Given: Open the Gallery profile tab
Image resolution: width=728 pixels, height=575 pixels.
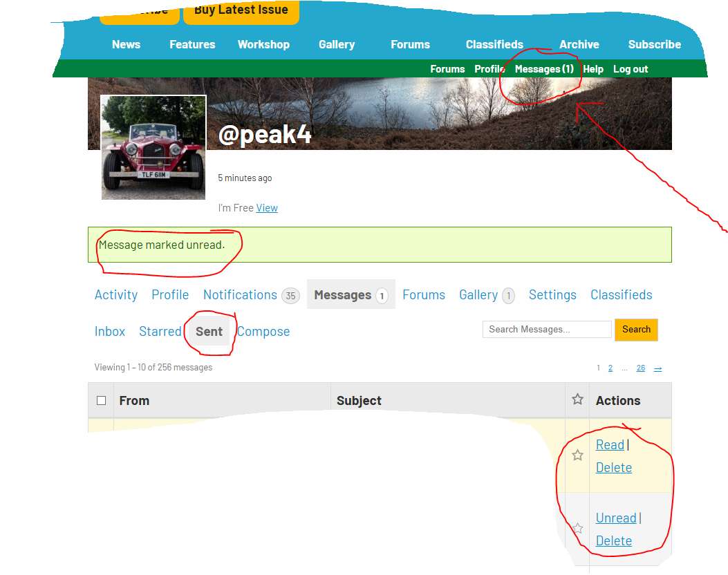Looking at the screenshot, I should point(487,294).
